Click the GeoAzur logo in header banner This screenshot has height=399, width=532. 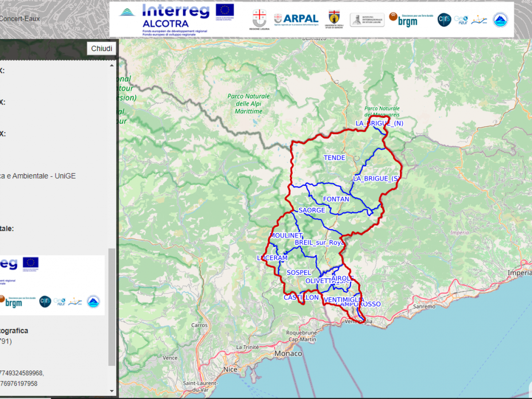pyautogui.click(x=461, y=20)
